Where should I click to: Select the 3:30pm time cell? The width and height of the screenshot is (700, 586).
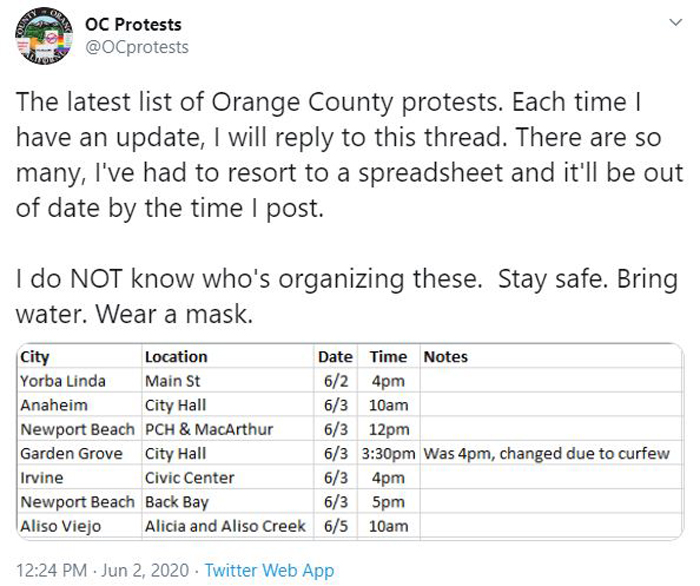[389, 453]
